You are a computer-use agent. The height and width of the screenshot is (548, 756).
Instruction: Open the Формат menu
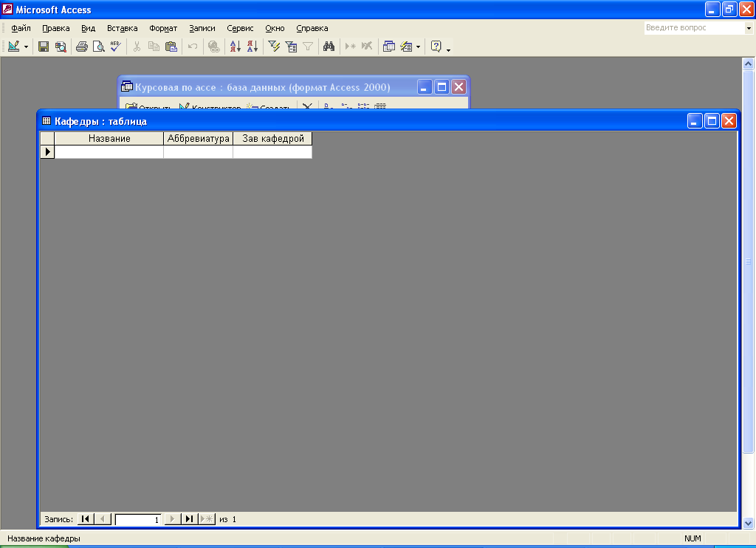163,28
